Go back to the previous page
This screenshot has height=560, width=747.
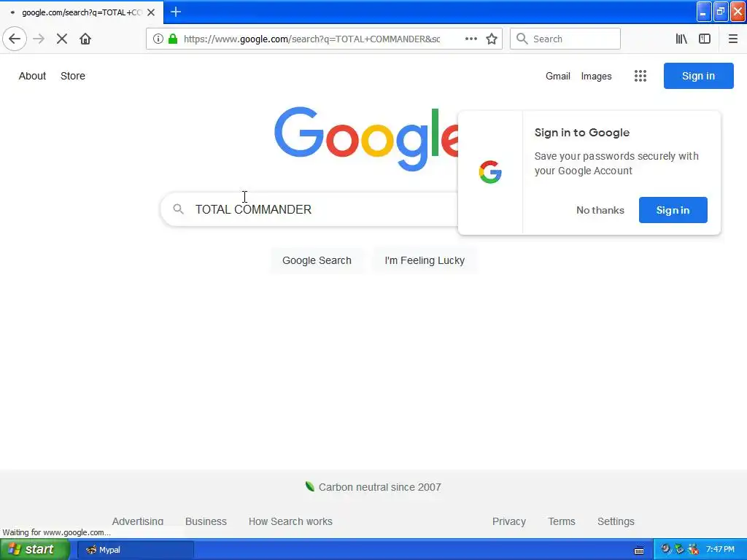[15, 39]
